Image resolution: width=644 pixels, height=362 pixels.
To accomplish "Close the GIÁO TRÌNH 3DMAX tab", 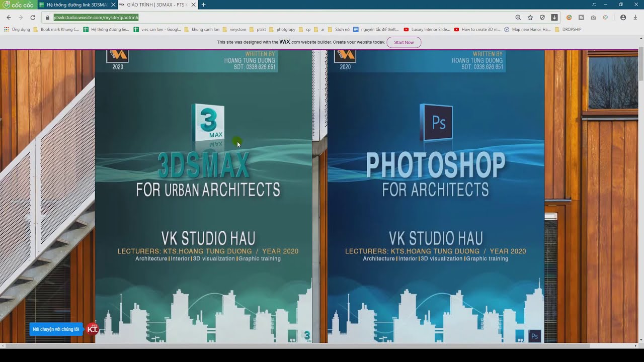I will pyautogui.click(x=193, y=5).
